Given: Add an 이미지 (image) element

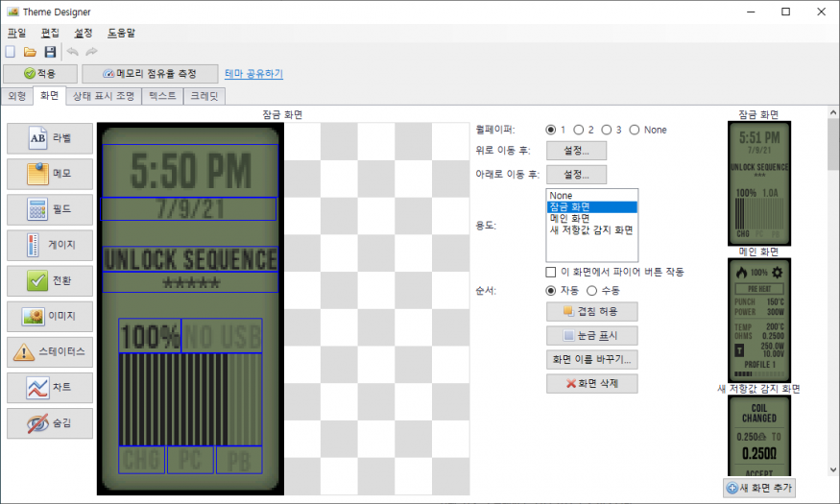Looking at the screenshot, I should pos(50,316).
